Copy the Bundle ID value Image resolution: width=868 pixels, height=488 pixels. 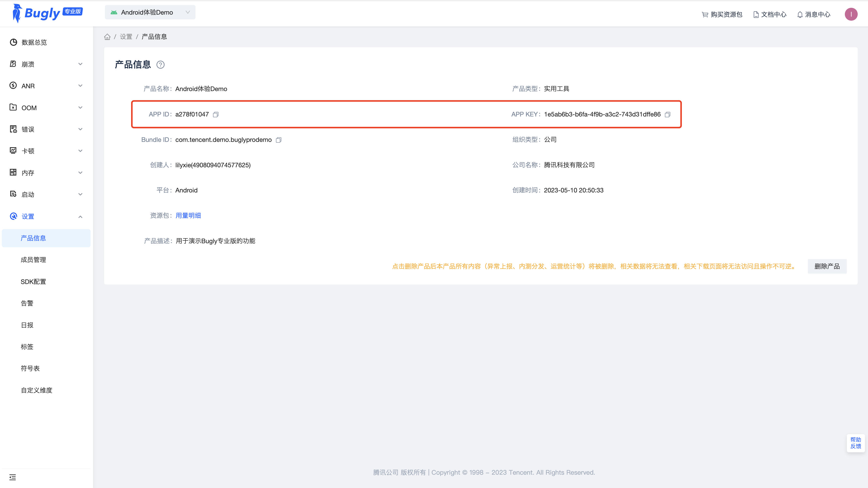(x=278, y=140)
